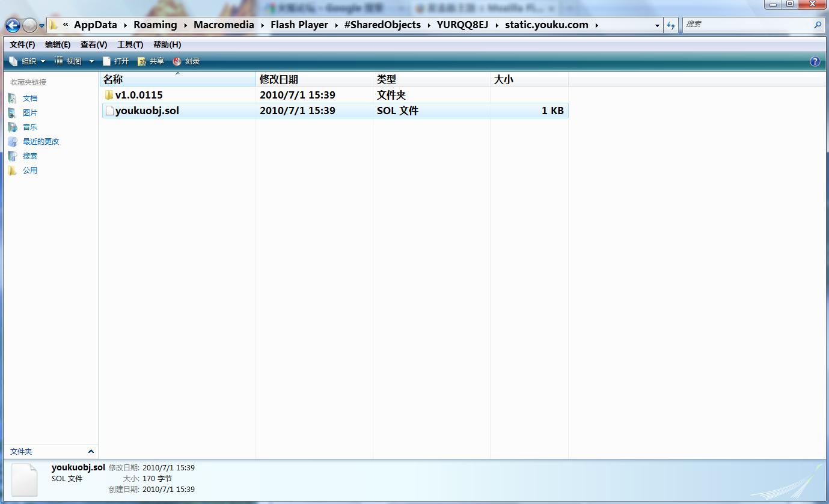
Task: Expand the 文件夹 folders pane
Action: (x=52, y=451)
